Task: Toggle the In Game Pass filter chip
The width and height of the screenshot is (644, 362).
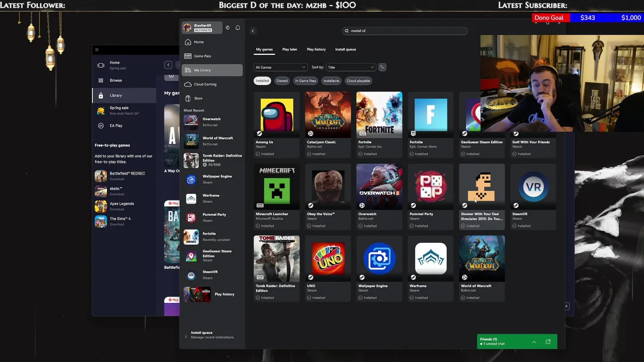Action: (x=305, y=81)
